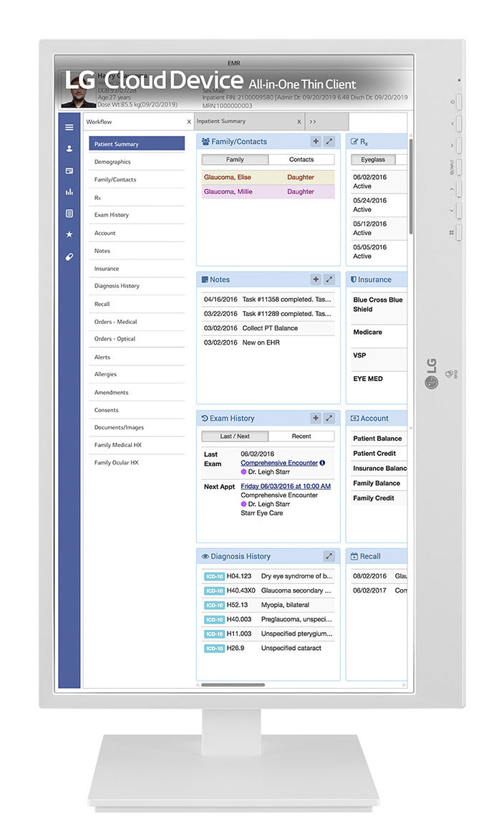The width and height of the screenshot is (504, 837).
Task: Click the info icon beside Comprehensive Encounter
Action: pyautogui.click(x=322, y=463)
